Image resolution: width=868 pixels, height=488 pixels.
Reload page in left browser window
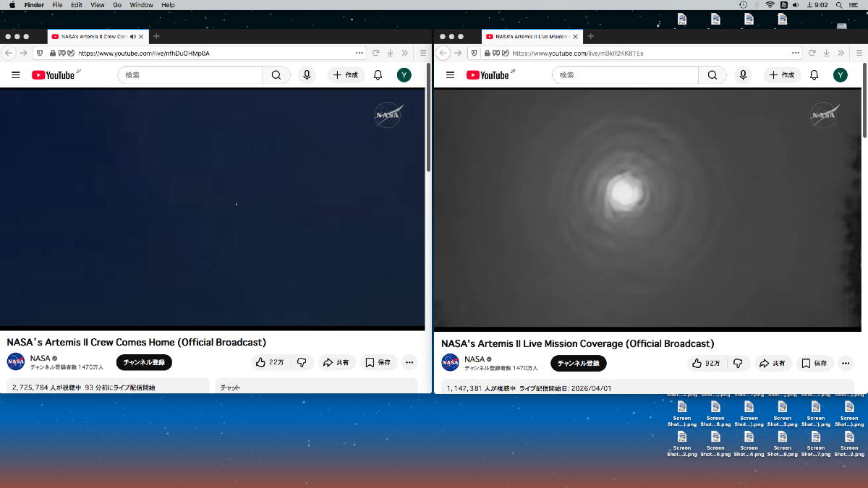[x=375, y=53]
